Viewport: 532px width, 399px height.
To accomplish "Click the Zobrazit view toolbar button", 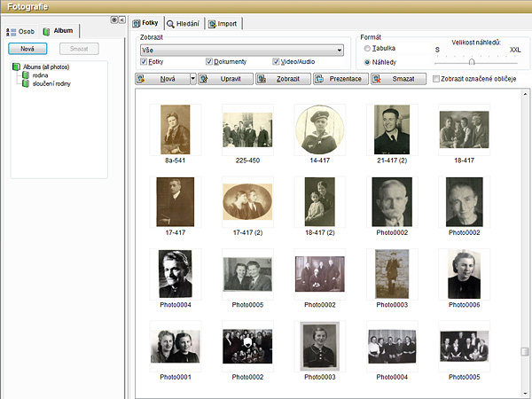I will click(x=284, y=79).
